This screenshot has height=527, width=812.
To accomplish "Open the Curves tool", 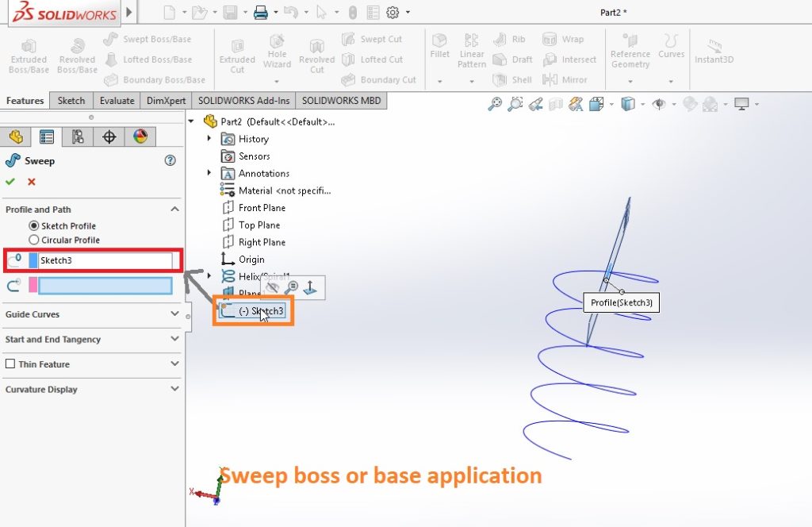I will (671, 47).
